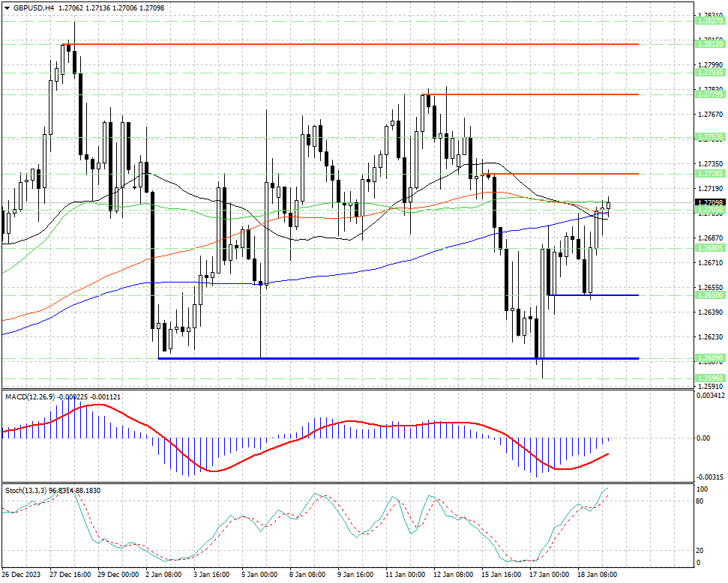Click the GBPUSD,H4 chart title text
Image resolution: width=728 pixels, height=583 pixels.
[x=34, y=8]
